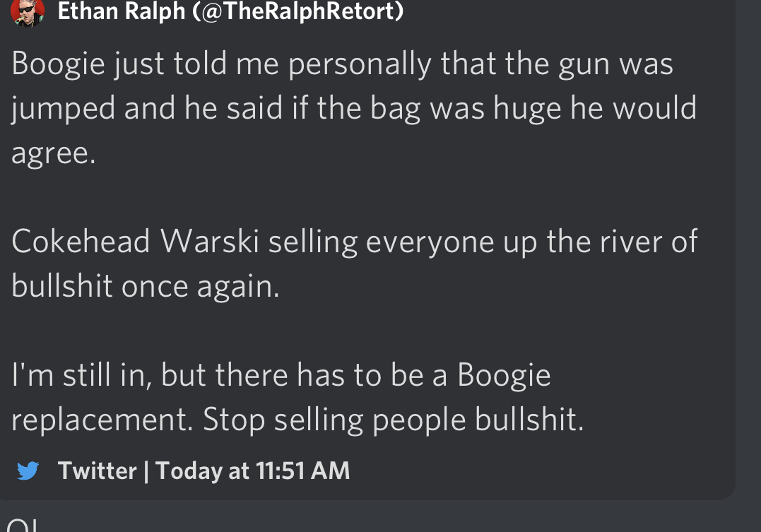Click the sentence 'Stop selling people bullshit.'
761x532 pixels.
[x=394, y=420]
